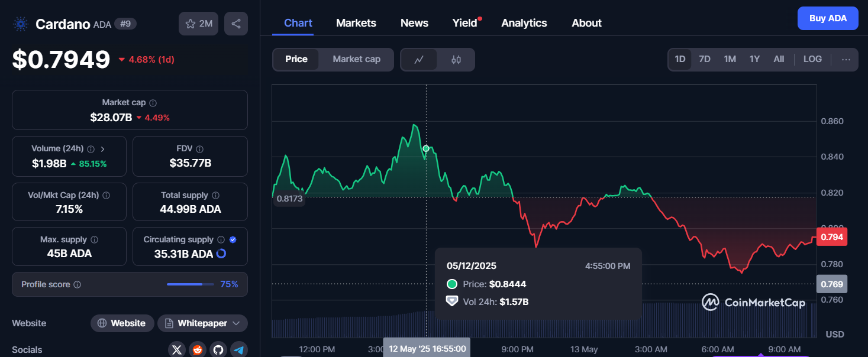Click Market cap info icon
The width and height of the screenshot is (868, 357).
(x=153, y=103)
